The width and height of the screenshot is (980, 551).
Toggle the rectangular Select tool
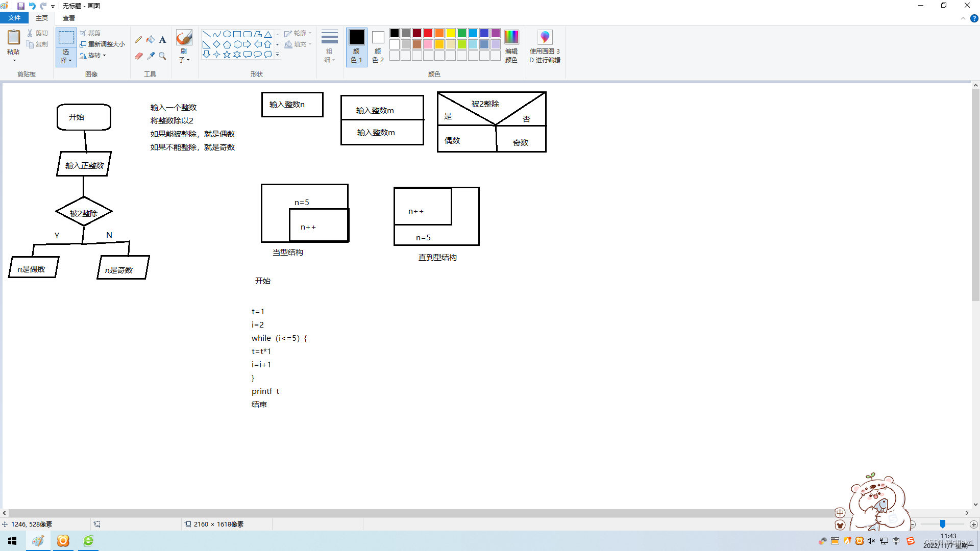pos(66,38)
